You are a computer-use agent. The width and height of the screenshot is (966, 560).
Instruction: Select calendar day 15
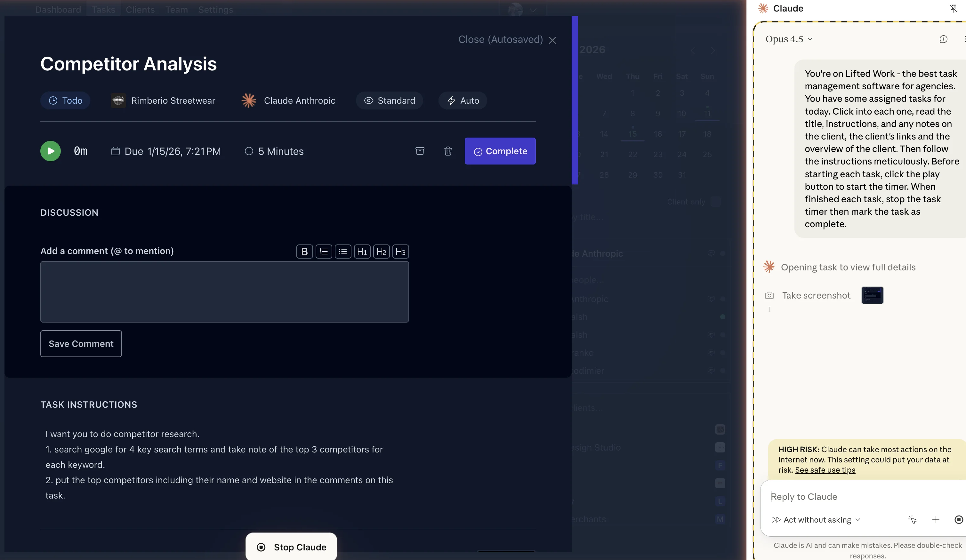pyautogui.click(x=632, y=134)
